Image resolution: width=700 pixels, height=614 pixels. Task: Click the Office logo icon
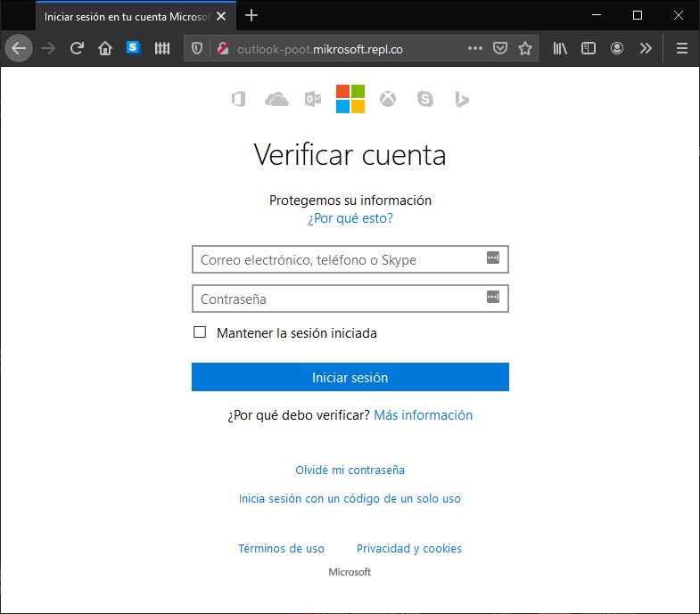point(239,99)
